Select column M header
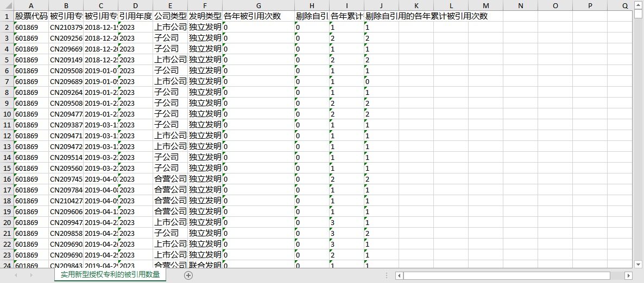 pos(485,6)
